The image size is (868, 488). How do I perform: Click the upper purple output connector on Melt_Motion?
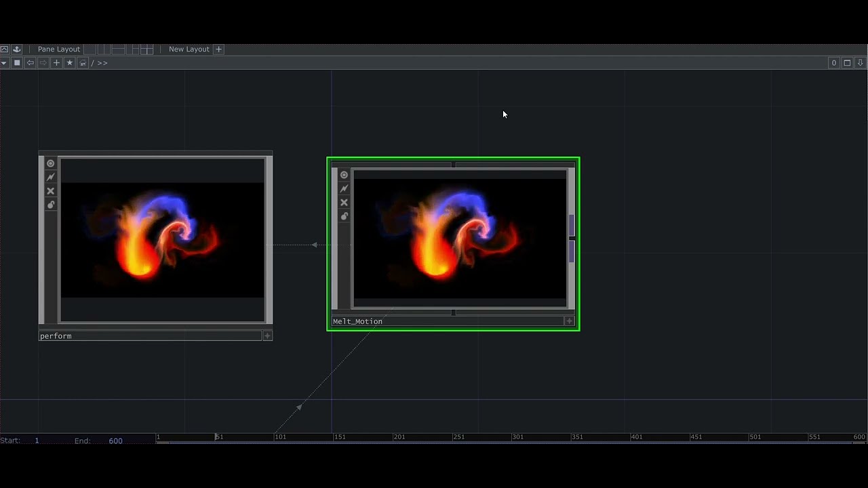(x=572, y=226)
